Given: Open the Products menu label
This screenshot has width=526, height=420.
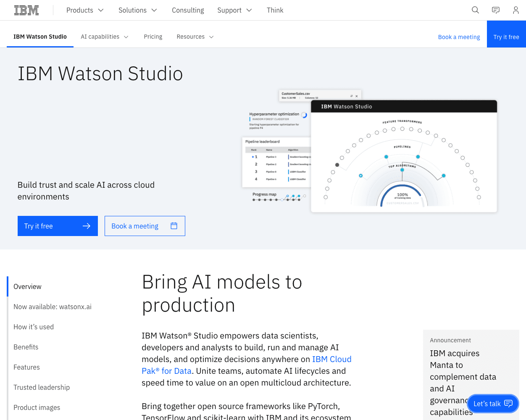Looking at the screenshot, I should 80,10.
